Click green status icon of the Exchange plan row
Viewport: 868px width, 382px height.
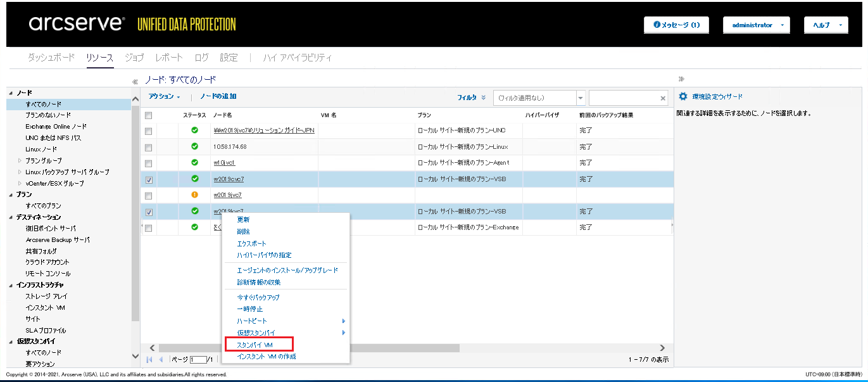click(x=195, y=227)
